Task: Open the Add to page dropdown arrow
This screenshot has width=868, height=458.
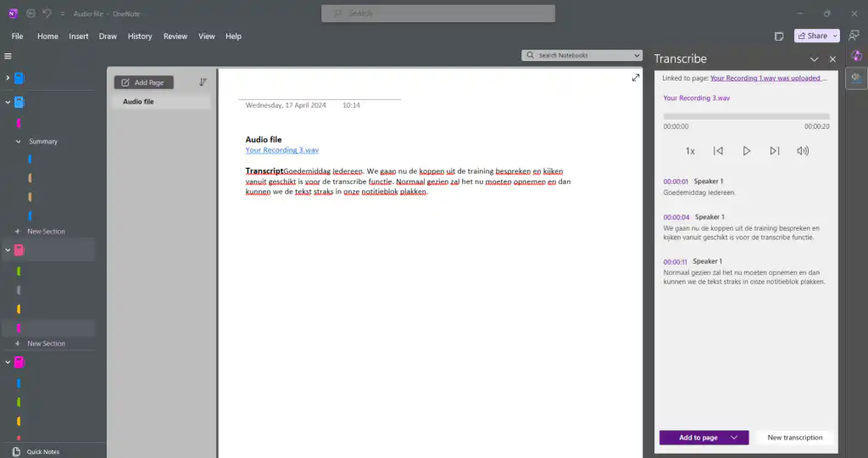Action: 734,438
